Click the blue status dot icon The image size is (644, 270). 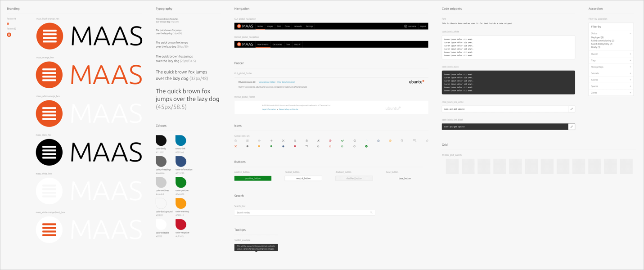pyautogui.click(x=283, y=146)
